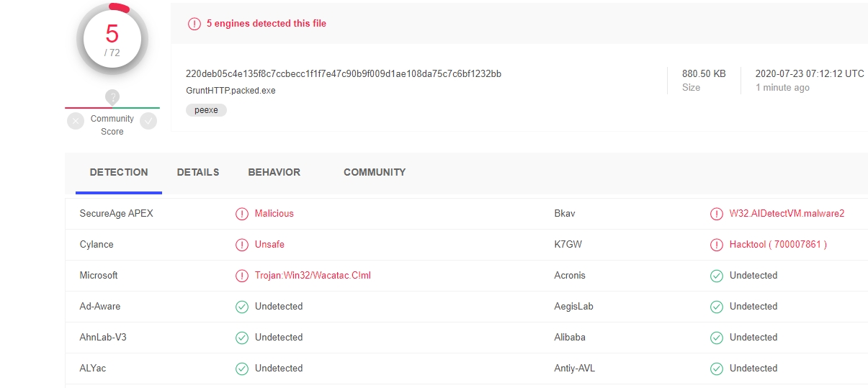This screenshot has width=868, height=388.
Task: Click the alert icon beside '5 engines detected'
Action: (194, 24)
